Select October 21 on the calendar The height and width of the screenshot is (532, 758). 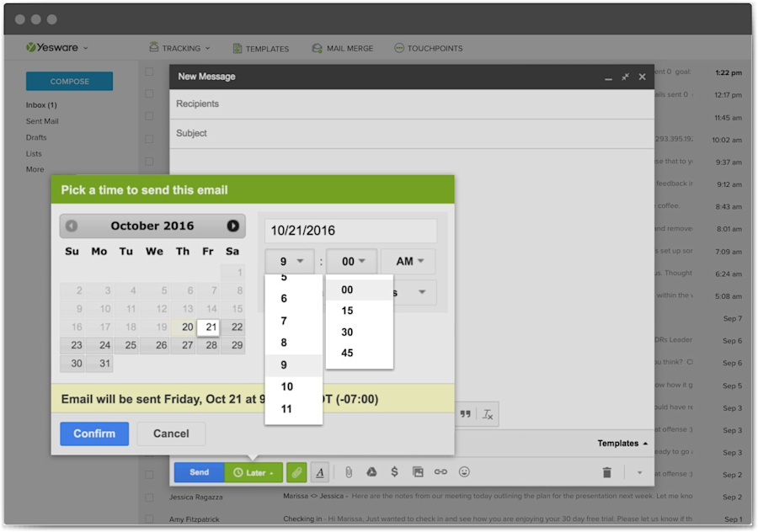point(210,327)
